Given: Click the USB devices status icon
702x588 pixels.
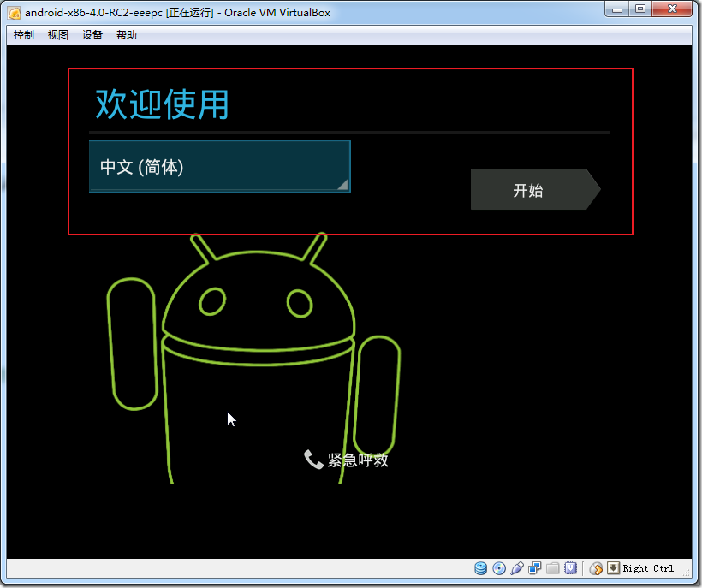Looking at the screenshot, I should [x=516, y=568].
